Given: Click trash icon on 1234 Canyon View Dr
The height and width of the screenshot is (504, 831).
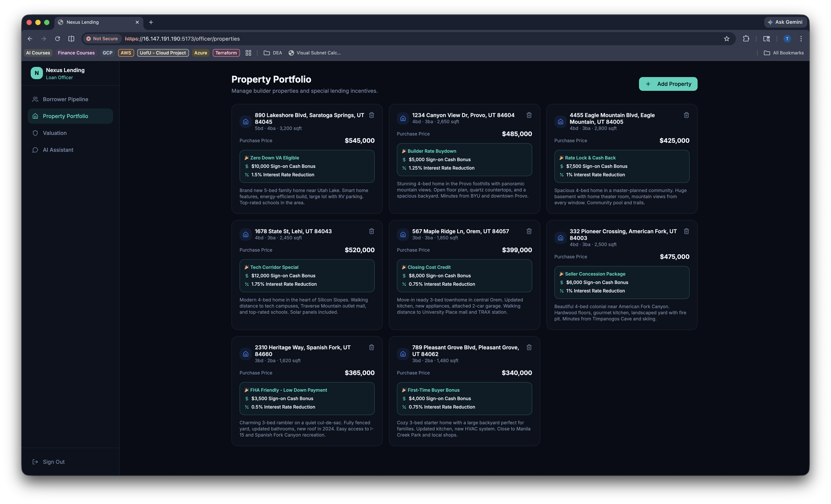Looking at the screenshot, I should 529,115.
